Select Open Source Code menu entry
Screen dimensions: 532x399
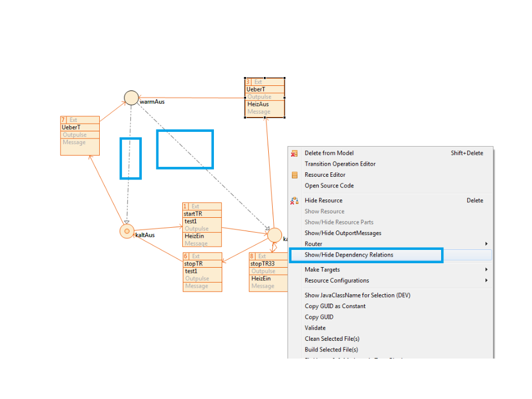click(x=329, y=186)
